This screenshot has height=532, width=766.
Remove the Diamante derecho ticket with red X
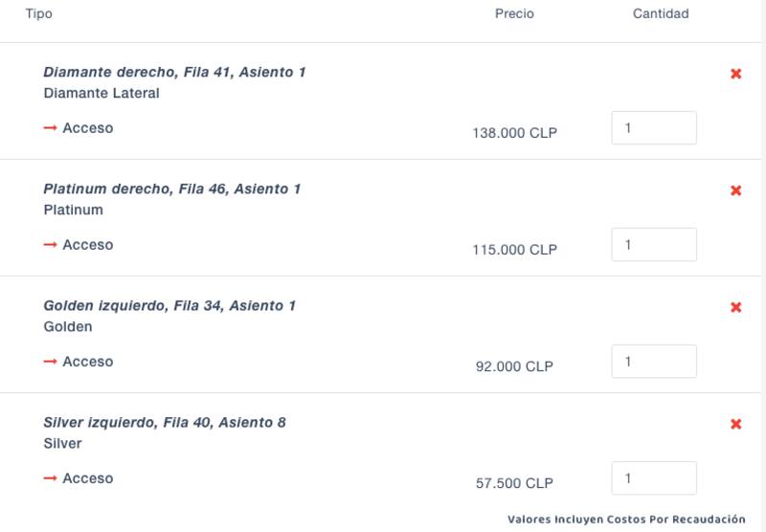(736, 74)
